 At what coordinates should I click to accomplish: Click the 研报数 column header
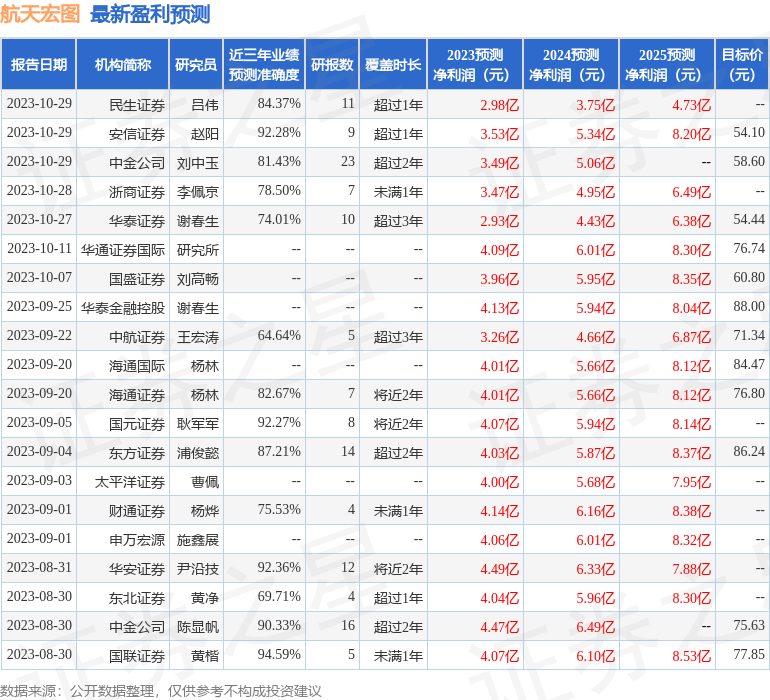coord(332,64)
